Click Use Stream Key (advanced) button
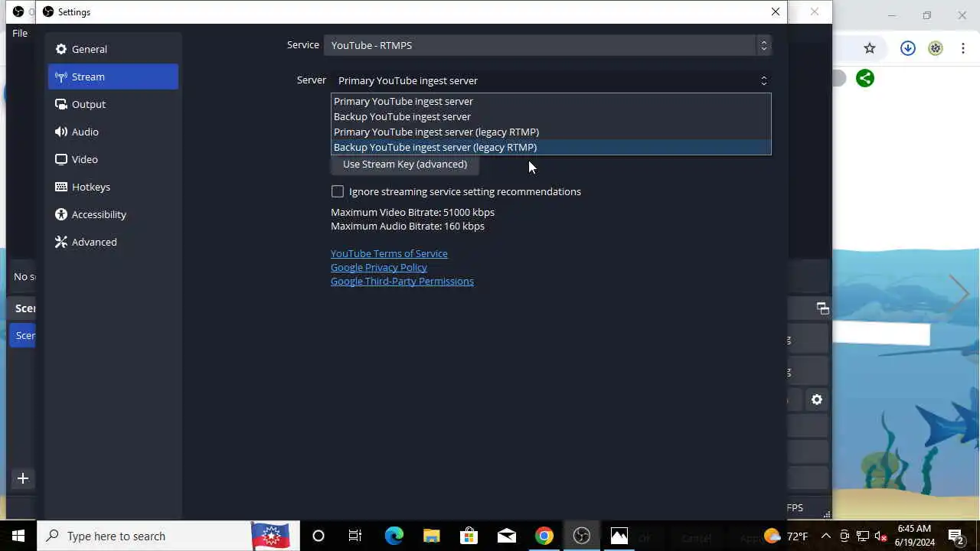This screenshot has width=980, height=551. [405, 164]
